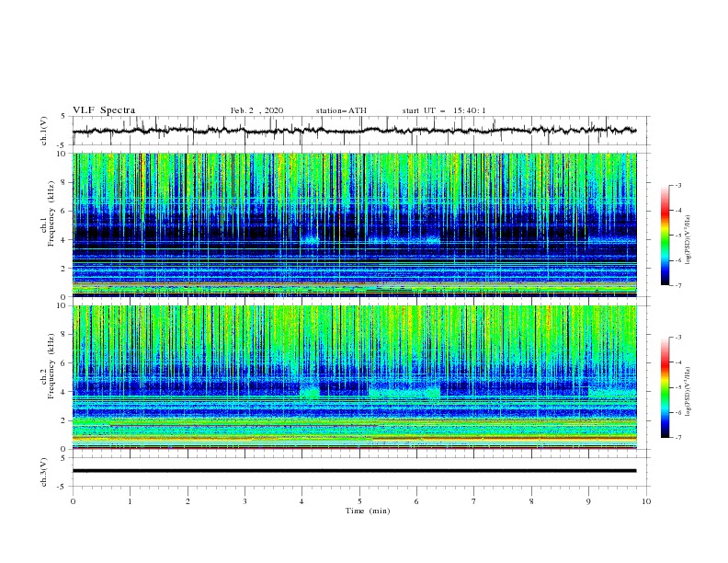
Task: Click the ch.1 PSD color scale bar
Action: (665, 236)
